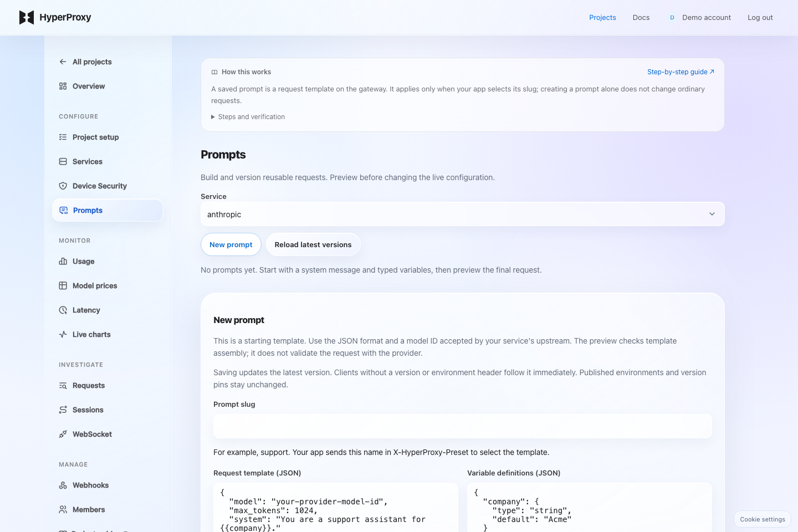Image resolution: width=798 pixels, height=532 pixels.
Task: Click the Demo account avatar badge
Action: (x=672, y=18)
